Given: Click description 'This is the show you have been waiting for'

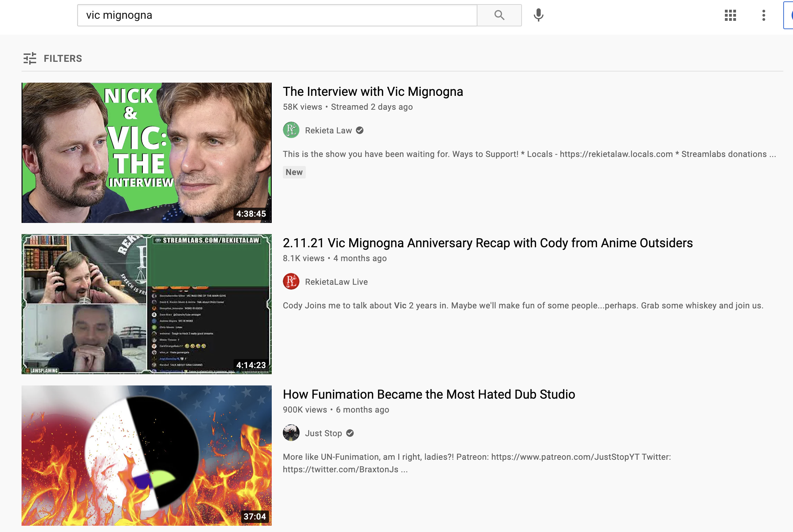Looking at the screenshot, I should point(529,154).
